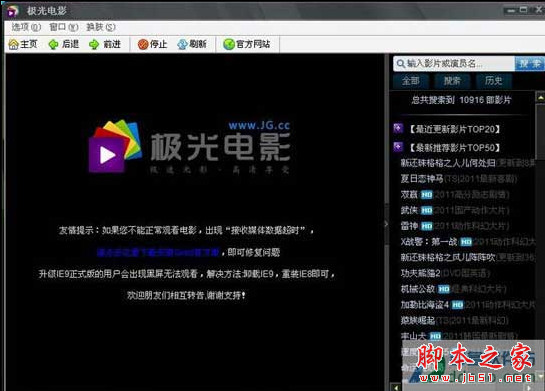The image size is (545, 391).
Task: Click HD badge next to 机械公敌
Action: (x=444, y=289)
